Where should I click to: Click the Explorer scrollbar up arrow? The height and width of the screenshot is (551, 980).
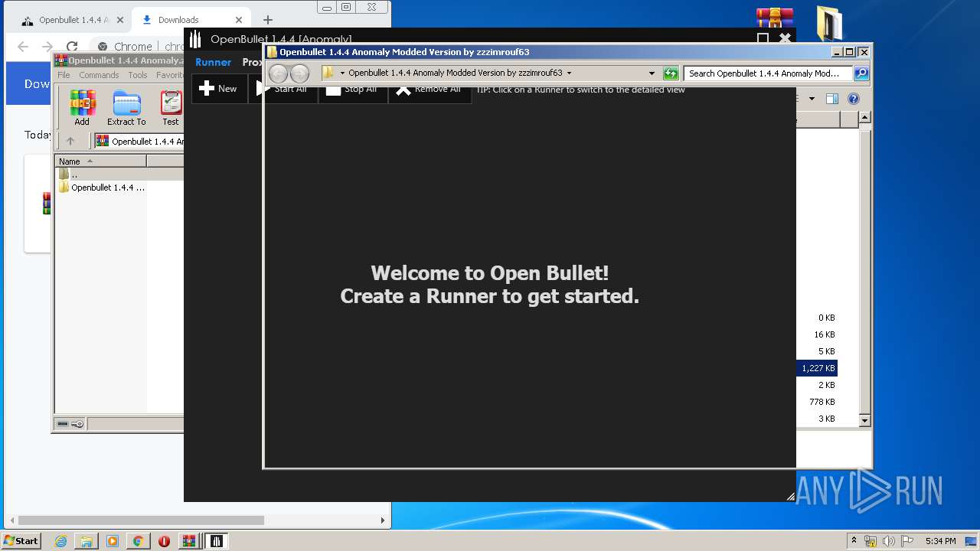pos(864,118)
